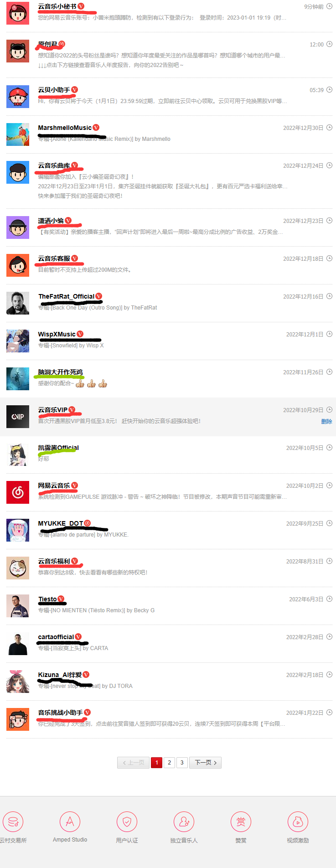Select current page 1 button
Image resolution: width=336 pixels, height=868 pixels.
pos(156,762)
